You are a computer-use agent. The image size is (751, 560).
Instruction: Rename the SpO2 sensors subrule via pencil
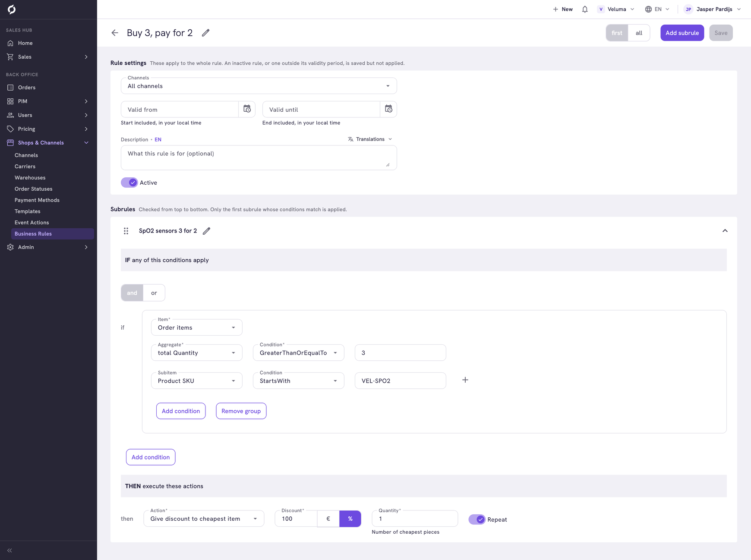(207, 231)
